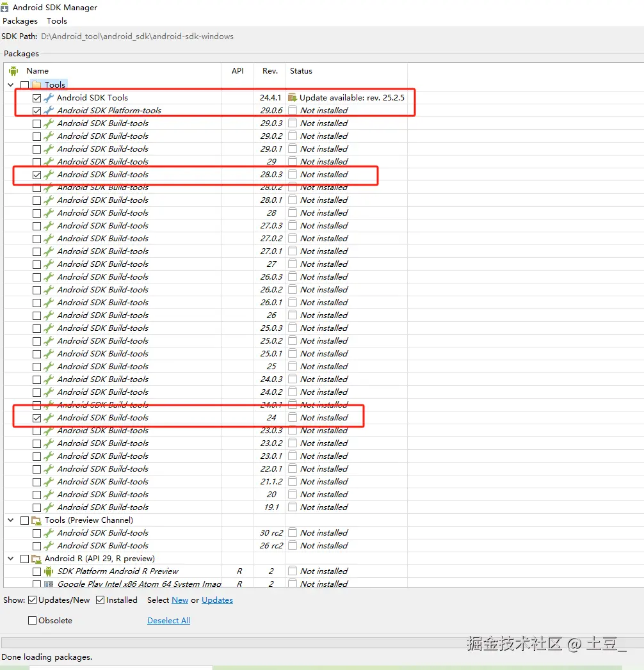Image resolution: width=644 pixels, height=670 pixels.
Task: Click the Google Play Intel x86 system image icon
Action: coord(49,584)
